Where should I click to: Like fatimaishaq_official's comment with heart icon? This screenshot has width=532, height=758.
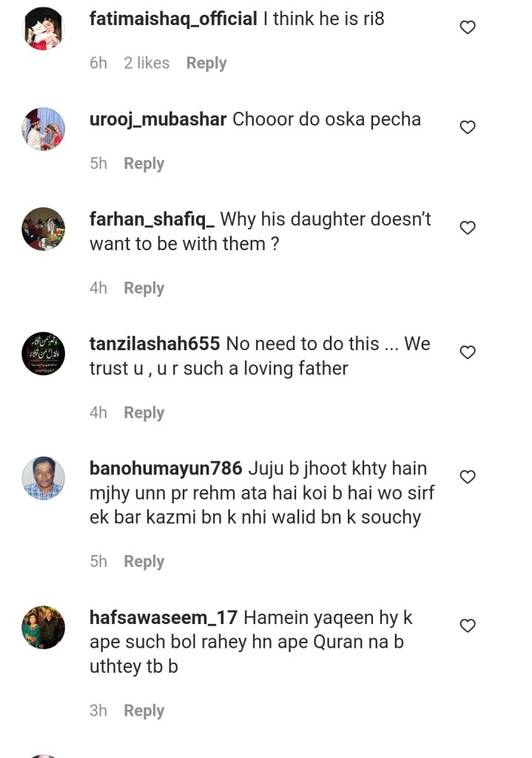[467, 27]
